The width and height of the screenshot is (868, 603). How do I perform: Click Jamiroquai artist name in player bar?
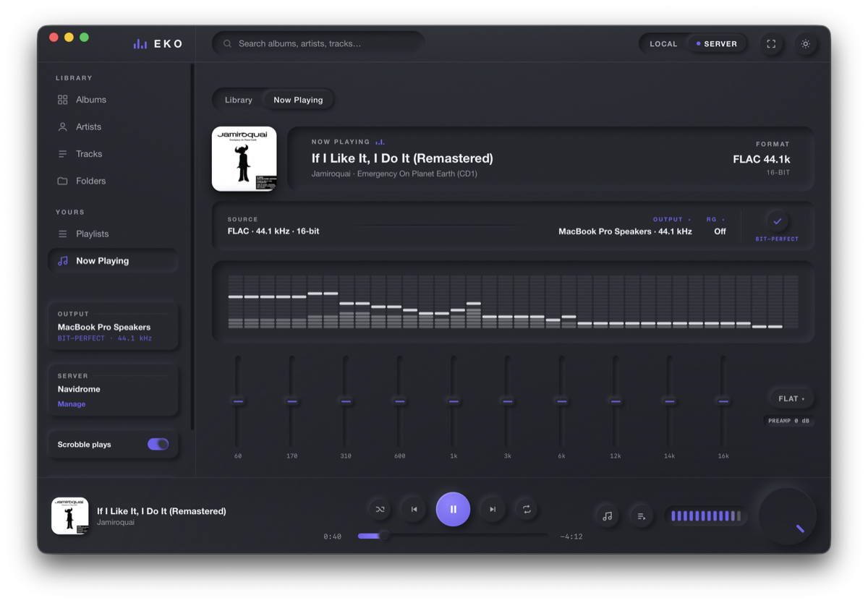tap(116, 522)
